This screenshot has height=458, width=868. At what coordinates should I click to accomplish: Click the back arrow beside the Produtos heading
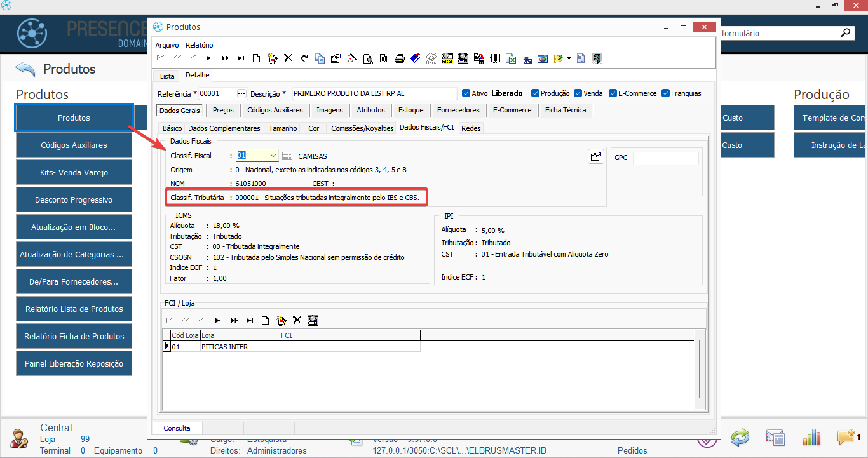(x=25, y=69)
